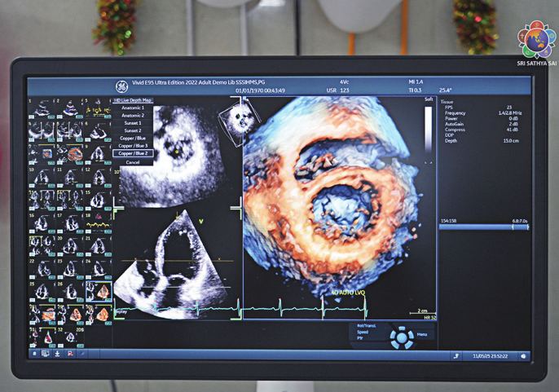Click Rot/Transl. trackball function label
The height and width of the screenshot is (392, 559).
367,326
